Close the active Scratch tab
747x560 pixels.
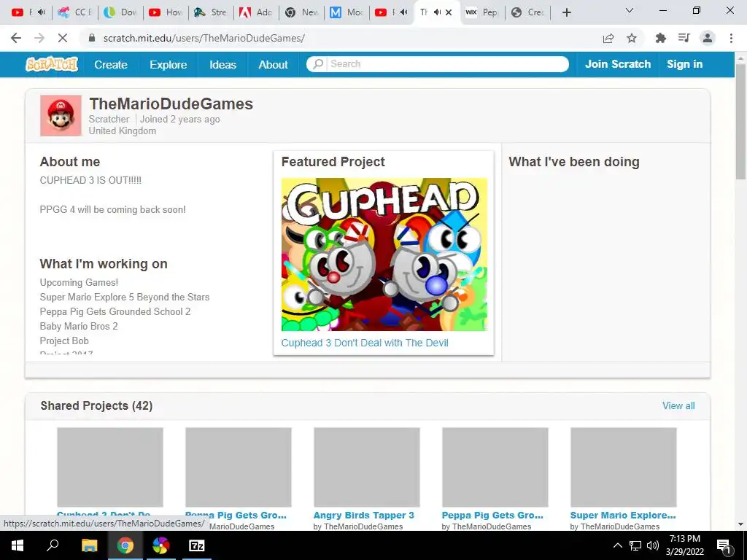[449, 12]
